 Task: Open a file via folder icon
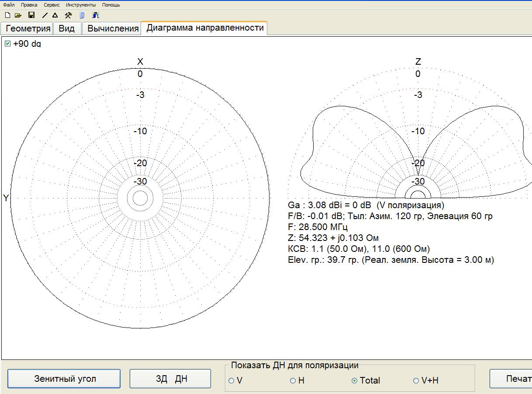(18, 15)
